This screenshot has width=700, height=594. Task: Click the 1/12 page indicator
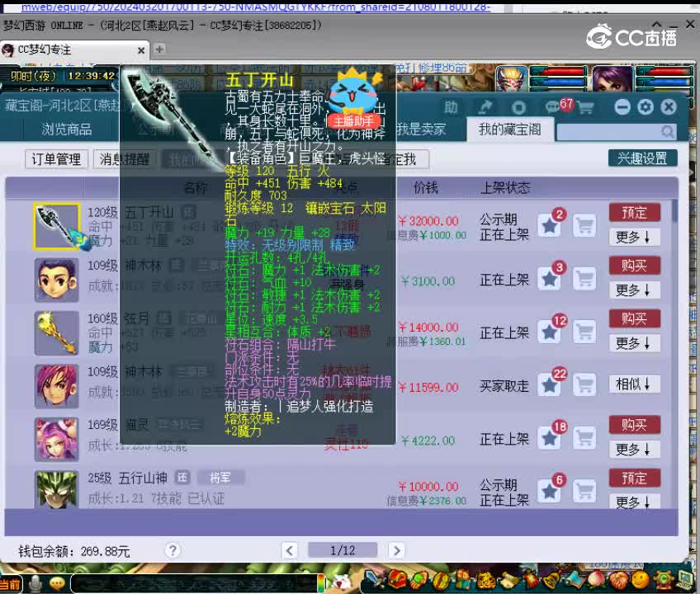click(343, 550)
